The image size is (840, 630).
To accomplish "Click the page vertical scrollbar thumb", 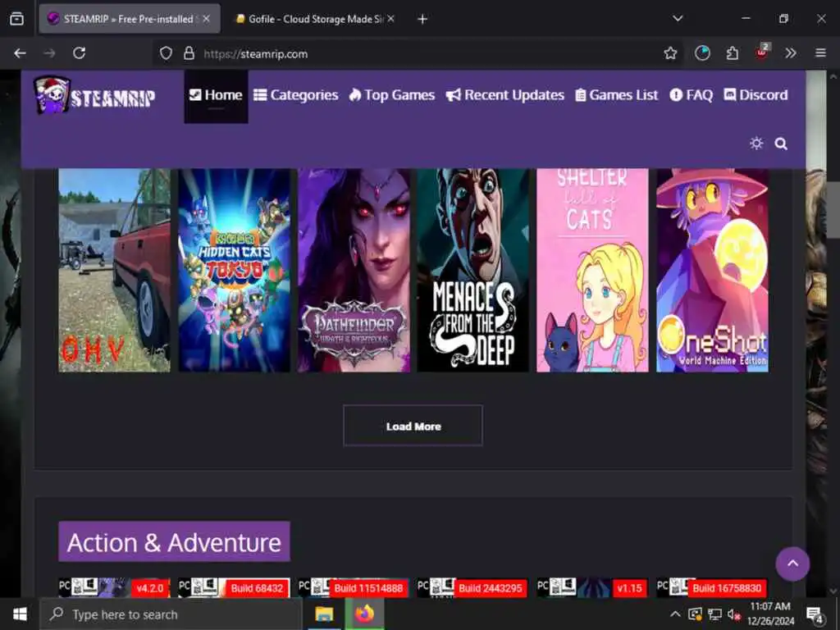I will [833, 210].
